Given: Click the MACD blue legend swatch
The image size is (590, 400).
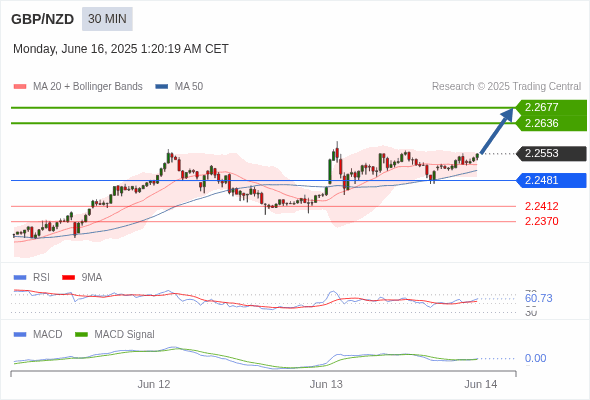Looking at the screenshot, I should [20, 335].
